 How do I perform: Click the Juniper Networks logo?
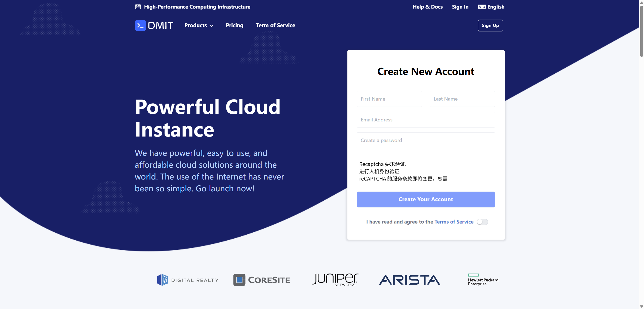(335, 280)
